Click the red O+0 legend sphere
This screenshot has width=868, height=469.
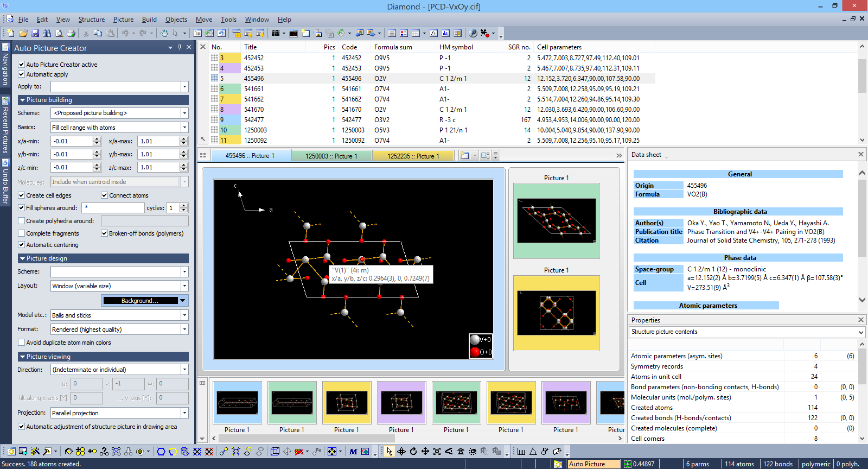point(475,352)
